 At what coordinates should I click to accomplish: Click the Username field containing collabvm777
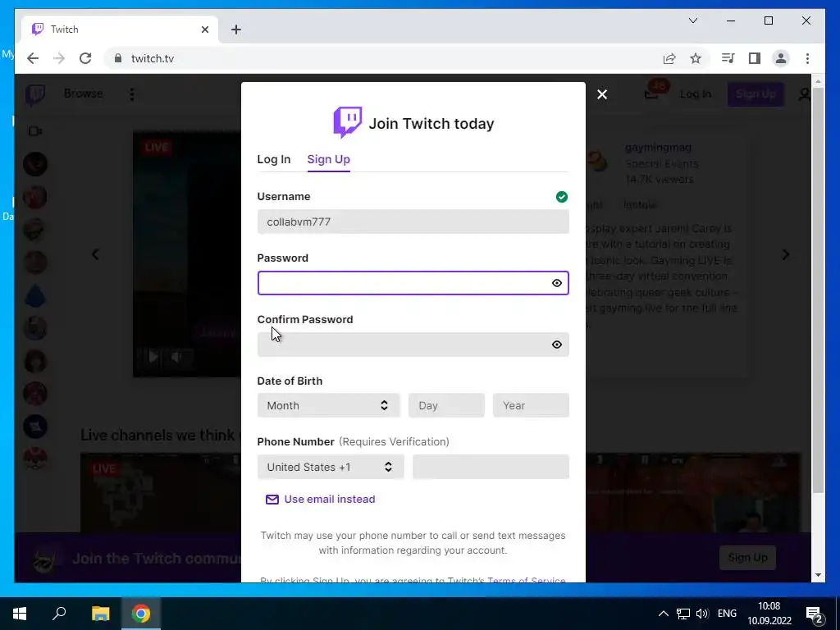tap(413, 221)
